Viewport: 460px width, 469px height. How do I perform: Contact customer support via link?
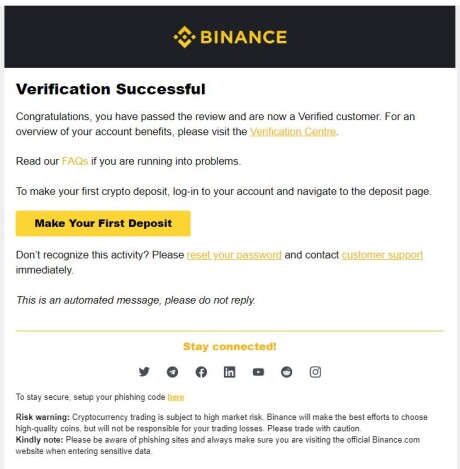pyautogui.click(x=382, y=255)
